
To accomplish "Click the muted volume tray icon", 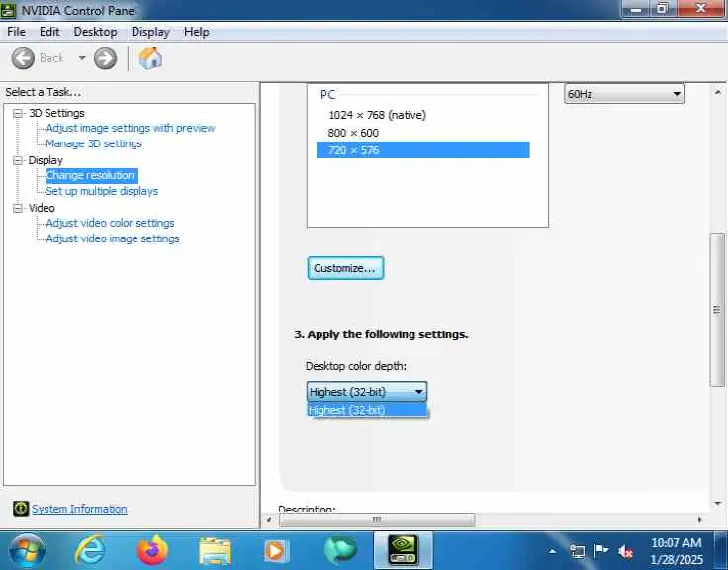I will click(626, 552).
